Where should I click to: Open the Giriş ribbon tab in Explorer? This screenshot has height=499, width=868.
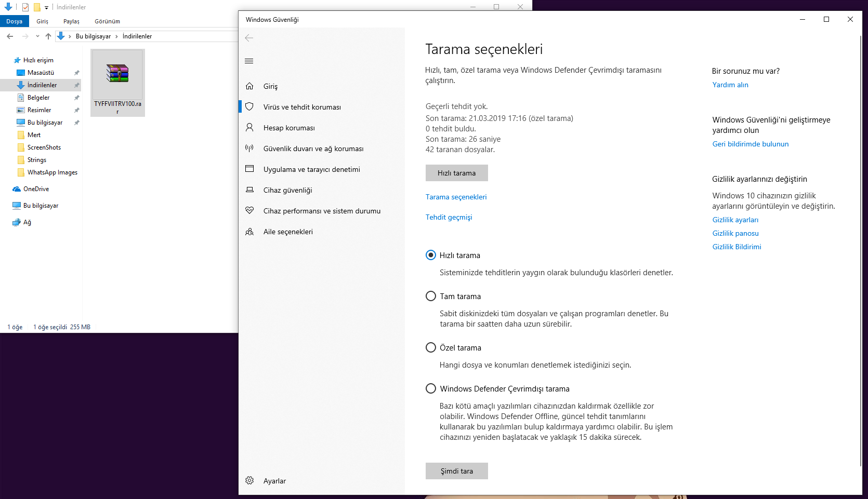tap(43, 21)
